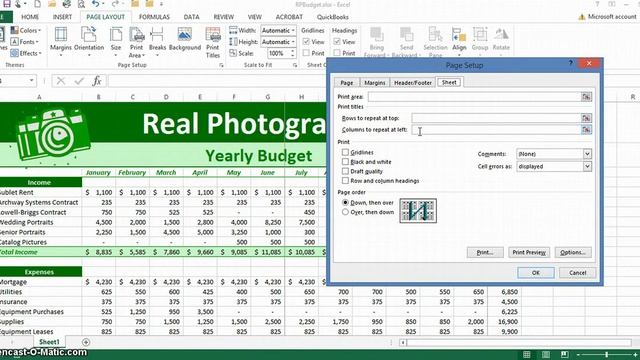640x360 pixels.
Task: Expand the Cell errors as dropdown
Action: coord(587,167)
